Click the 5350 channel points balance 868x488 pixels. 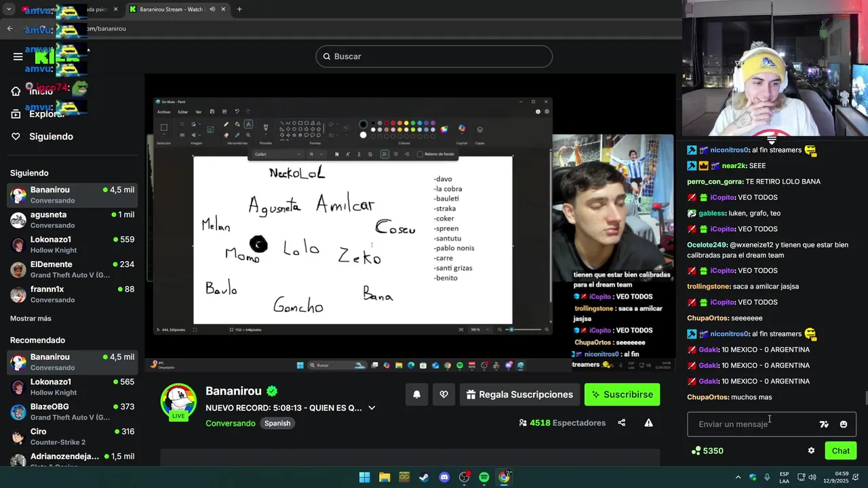707,451
